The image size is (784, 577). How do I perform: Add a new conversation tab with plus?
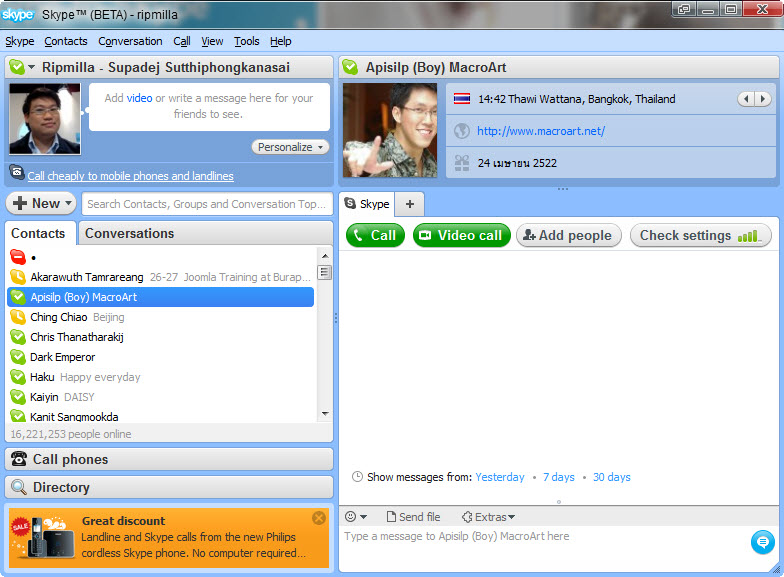pos(409,204)
